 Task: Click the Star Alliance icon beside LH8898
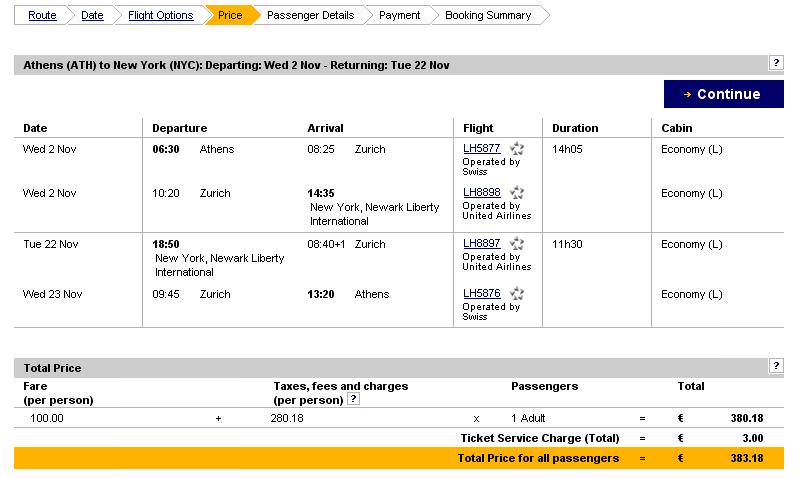pyautogui.click(x=517, y=193)
